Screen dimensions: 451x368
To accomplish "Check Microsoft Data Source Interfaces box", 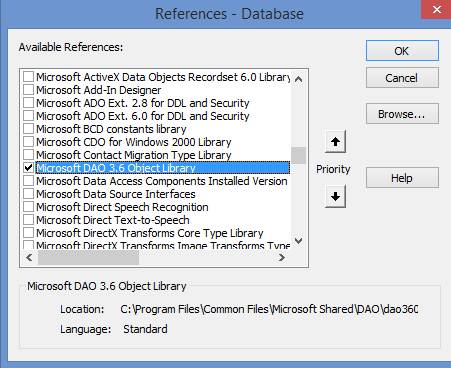I will 29,194.
